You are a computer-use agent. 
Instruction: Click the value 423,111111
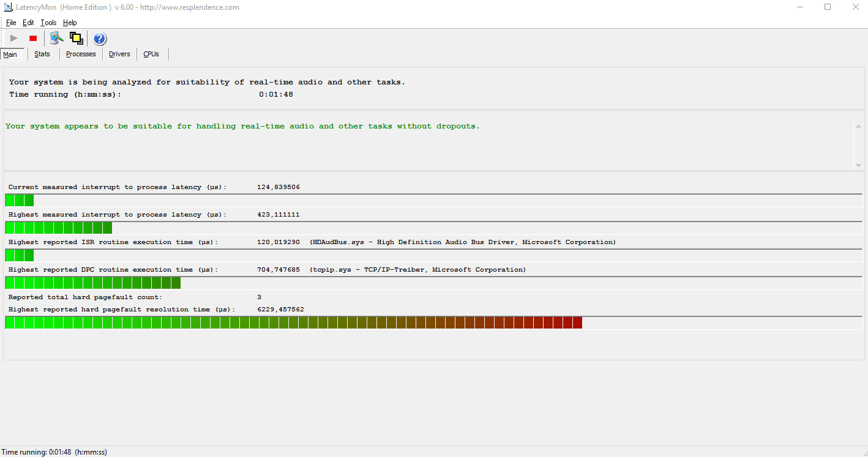pyautogui.click(x=279, y=215)
